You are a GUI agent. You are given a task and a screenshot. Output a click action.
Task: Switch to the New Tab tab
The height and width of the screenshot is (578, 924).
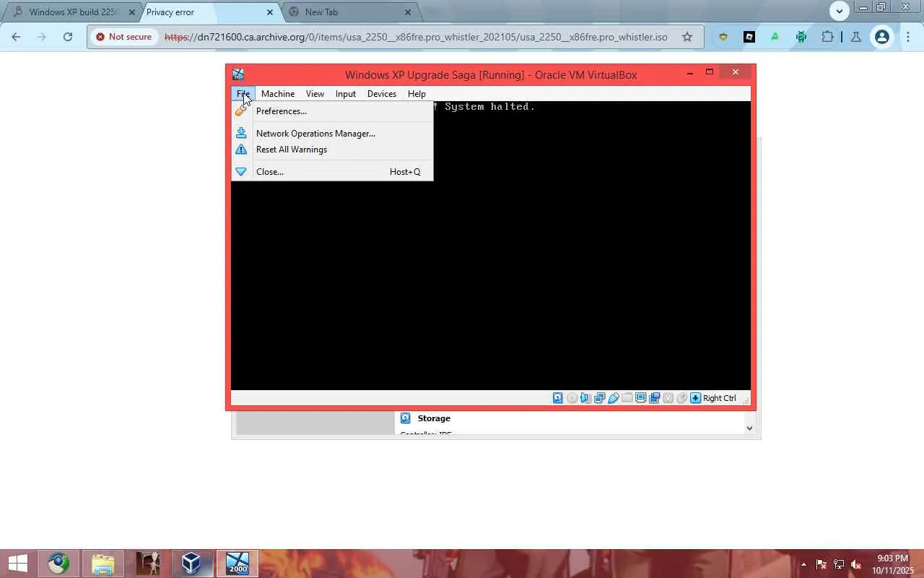click(x=349, y=12)
